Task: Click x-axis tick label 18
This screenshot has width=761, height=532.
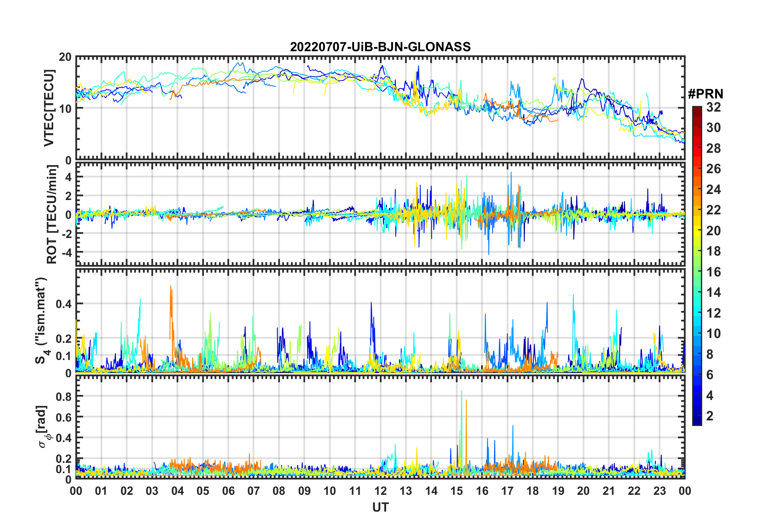Action: (x=533, y=491)
